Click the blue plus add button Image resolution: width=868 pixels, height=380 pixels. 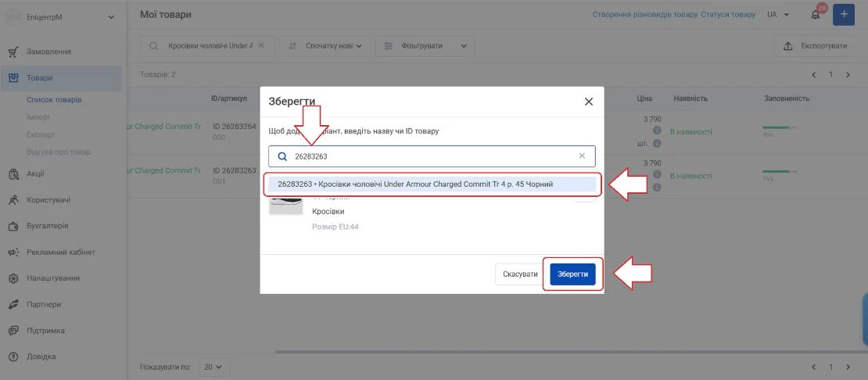[844, 14]
